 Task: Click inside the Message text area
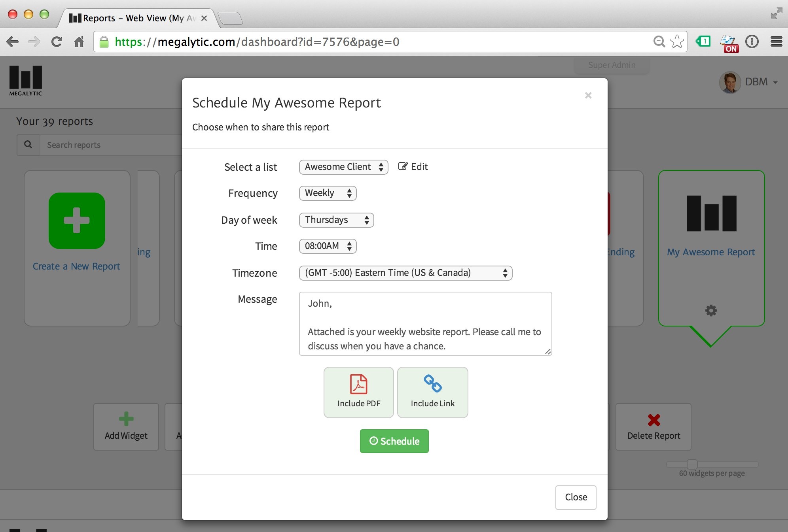point(425,324)
